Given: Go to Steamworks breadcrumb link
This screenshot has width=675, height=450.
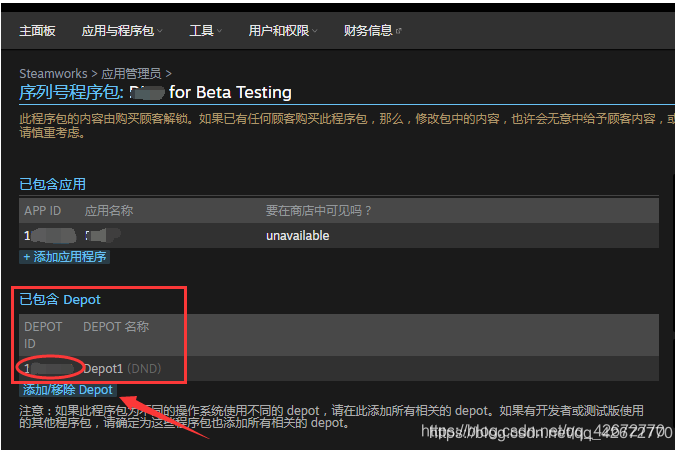Looking at the screenshot, I should [53, 74].
